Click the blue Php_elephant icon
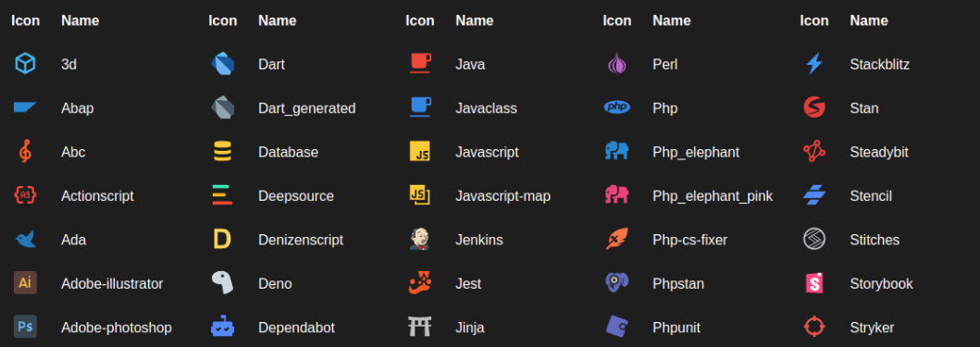 point(617,152)
